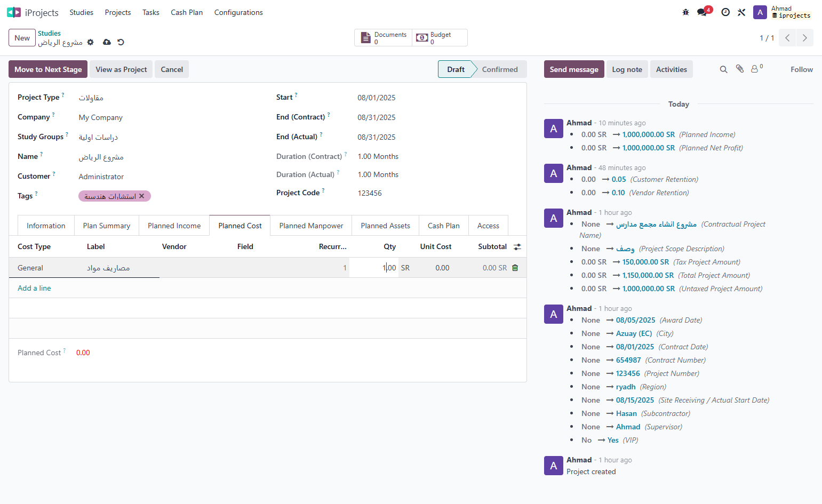Open the Budget smart button
Image resolution: width=822 pixels, height=504 pixels.
(x=440, y=38)
